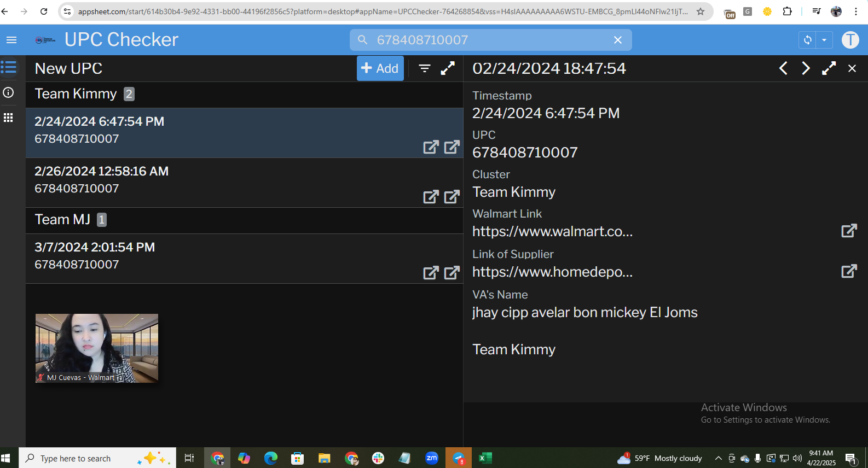Click the sync refresh icon
Image resolution: width=868 pixels, height=468 pixels.
[807, 40]
